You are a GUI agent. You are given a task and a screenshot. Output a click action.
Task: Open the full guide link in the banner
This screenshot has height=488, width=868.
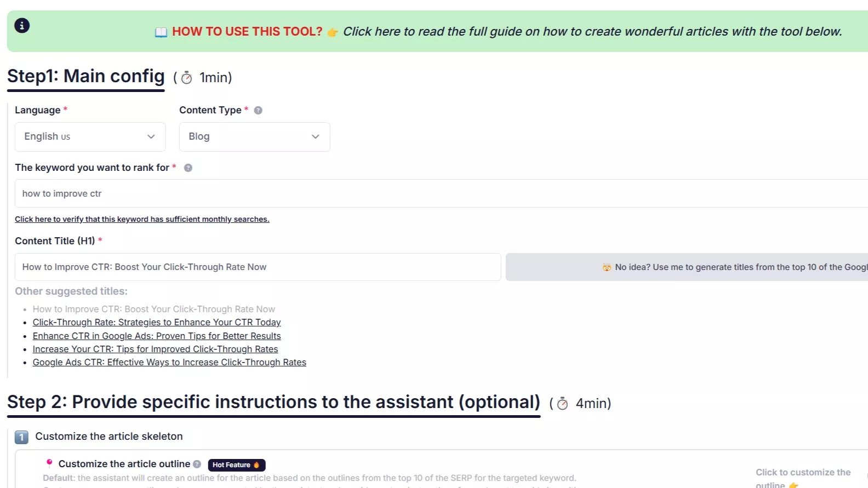tap(592, 32)
